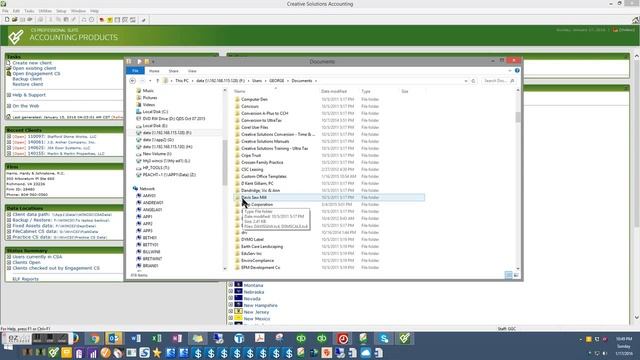Screen dimensions: 640x360
Task: Click the Computer Den folder icon
Action: (x=238, y=99)
